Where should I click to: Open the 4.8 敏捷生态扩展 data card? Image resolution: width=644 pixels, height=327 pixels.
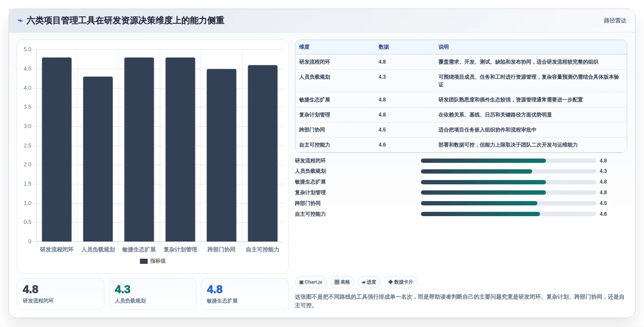pyautogui.click(x=245, y=294)
